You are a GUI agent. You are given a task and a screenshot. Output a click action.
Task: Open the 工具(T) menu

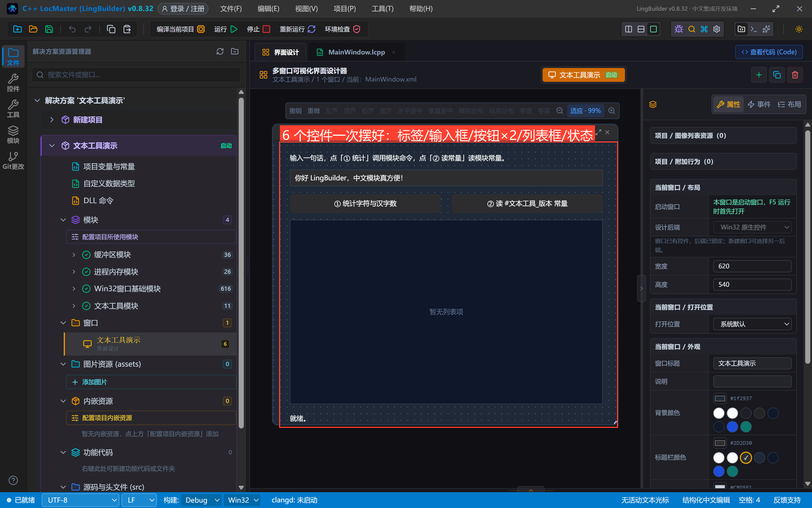point(383,9)
